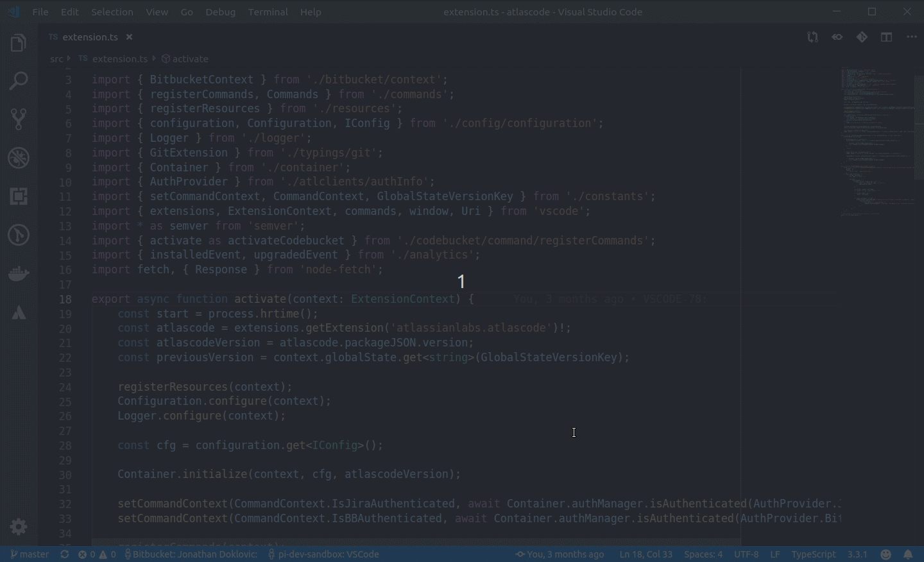
Task: Open language mode by clicking TypeScript
Action: tap(814, 554)
